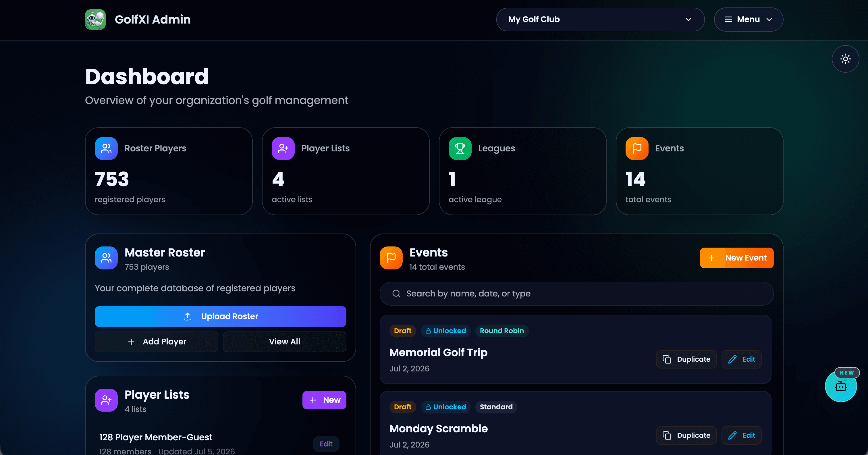Edit the Monday Scramble event
This screenshot has height=455, width=868.
741,435
